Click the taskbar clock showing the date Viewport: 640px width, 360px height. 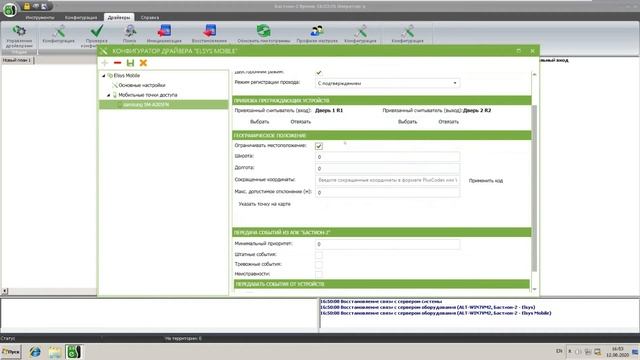click(x=617, y=352)
